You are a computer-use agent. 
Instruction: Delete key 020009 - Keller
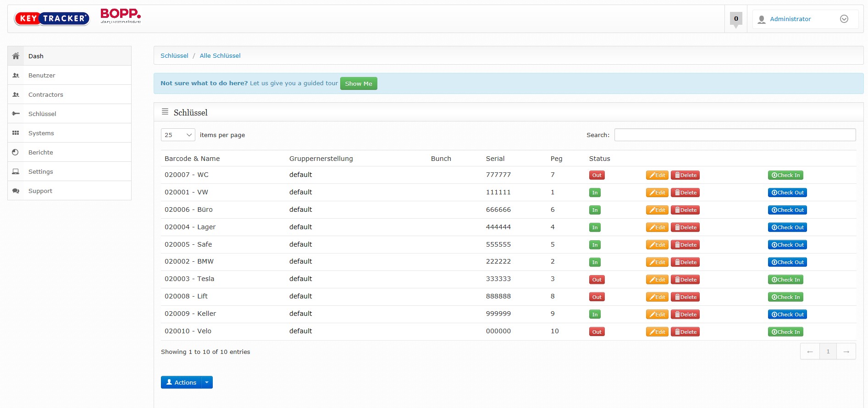[x=685, y=314]
